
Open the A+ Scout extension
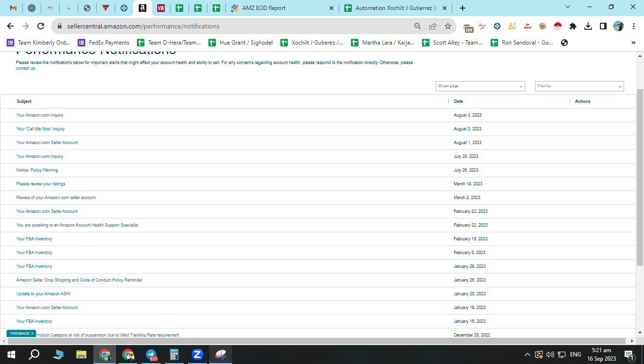512,26
